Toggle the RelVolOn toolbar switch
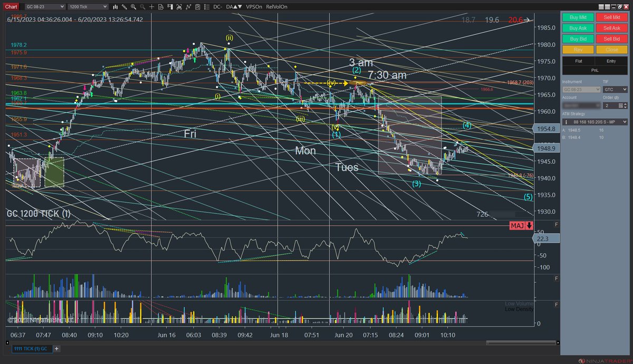 [276, 7]
